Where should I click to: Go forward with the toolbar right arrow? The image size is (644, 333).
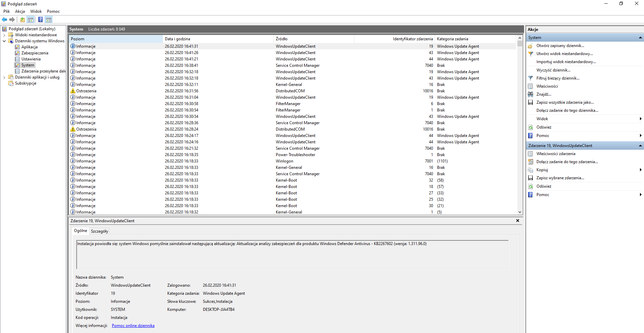[12, 19]
